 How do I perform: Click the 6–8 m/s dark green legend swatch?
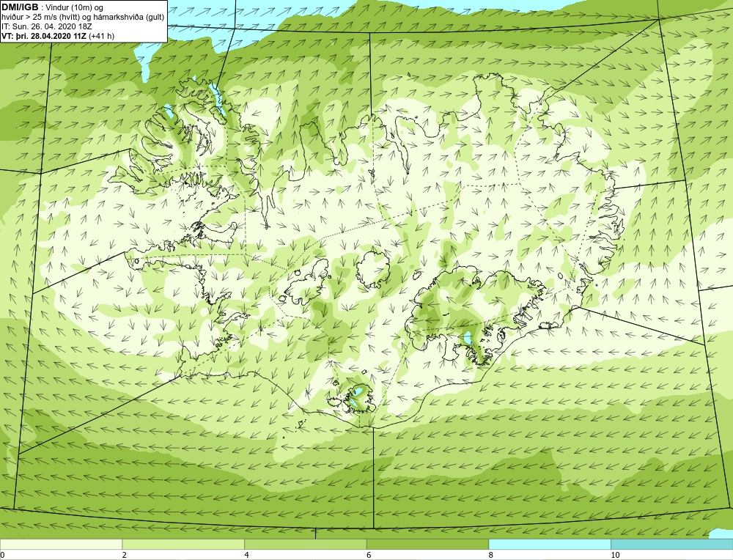point(428,545)
